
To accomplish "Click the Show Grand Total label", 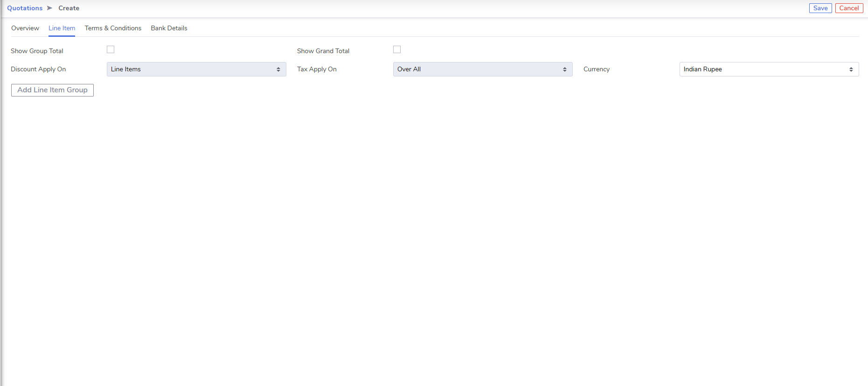I will click(323, 51).
